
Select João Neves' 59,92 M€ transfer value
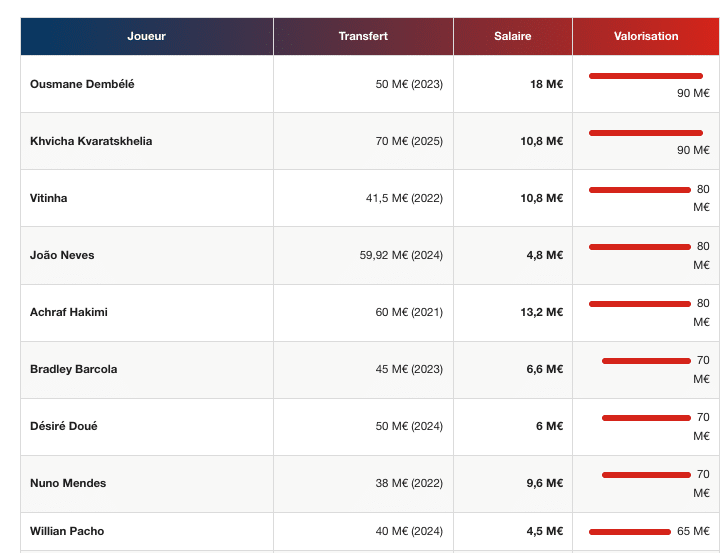point(401,255)
